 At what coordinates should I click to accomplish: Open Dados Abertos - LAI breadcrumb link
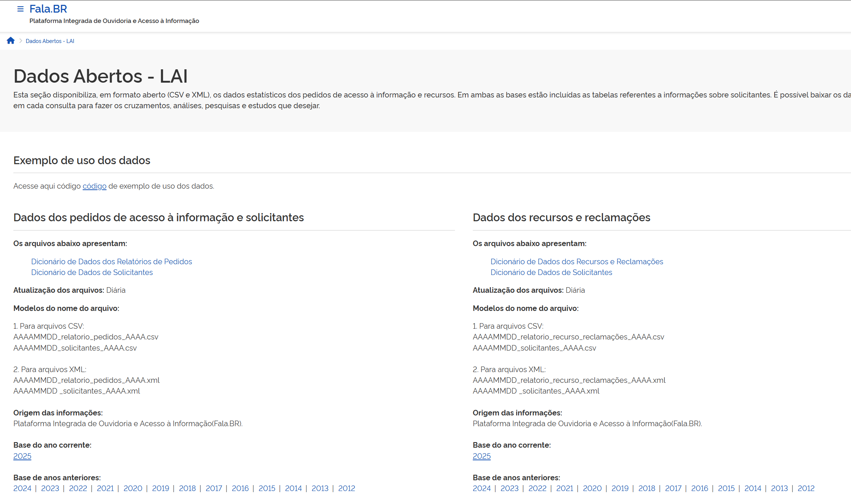coord(50,41)
